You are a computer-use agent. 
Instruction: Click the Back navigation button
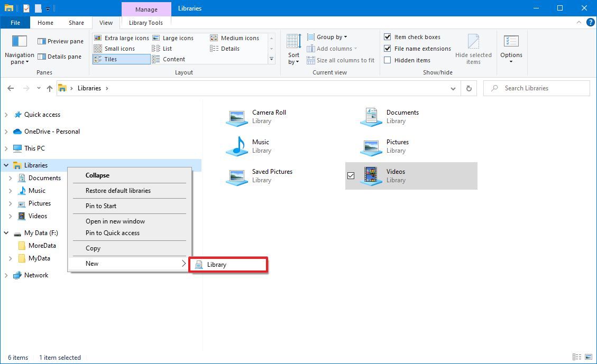[x=11, y=88]
